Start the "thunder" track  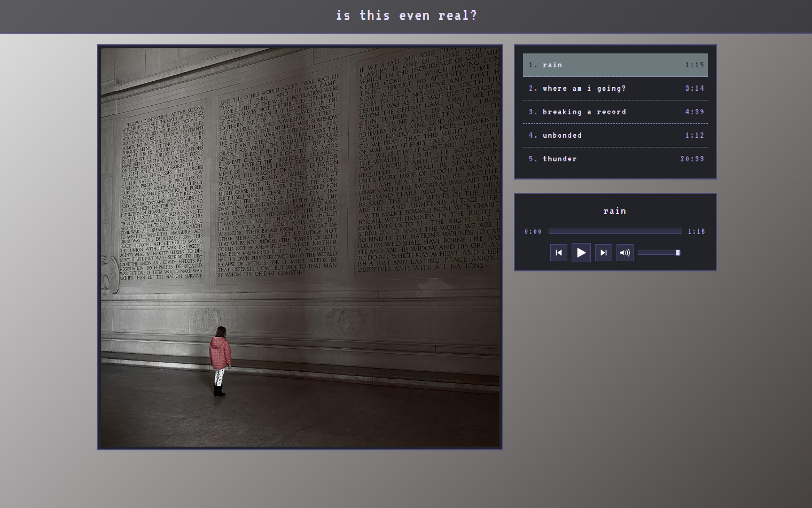[559, 159]
